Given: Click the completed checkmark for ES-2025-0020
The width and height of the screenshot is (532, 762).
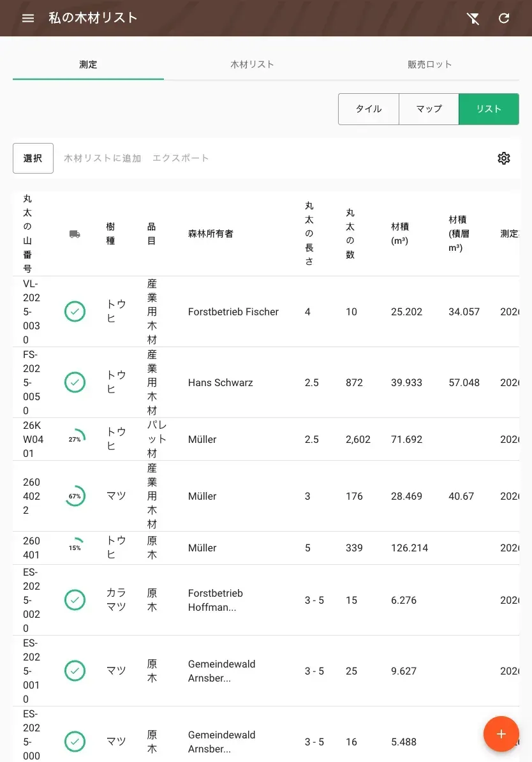Looking at the screenshot, I should tap(75, 600).
